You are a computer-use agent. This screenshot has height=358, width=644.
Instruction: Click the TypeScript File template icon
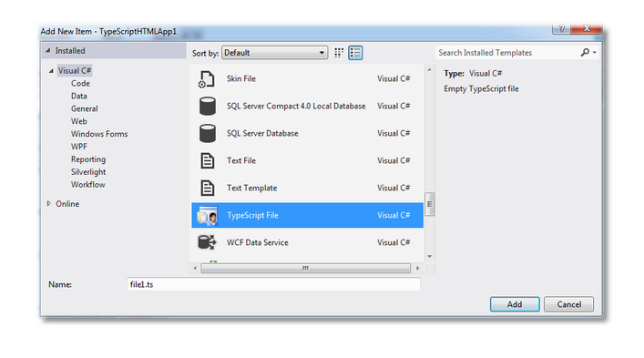click(208, 216)
